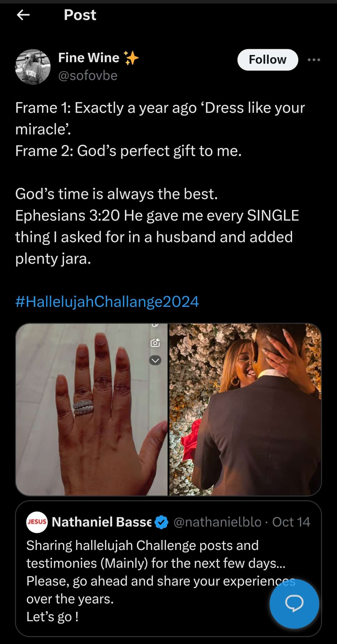Expand the chevron-down icon in ring photo
Viewport: 337px width, 644px height.
[x=155, y=360]
